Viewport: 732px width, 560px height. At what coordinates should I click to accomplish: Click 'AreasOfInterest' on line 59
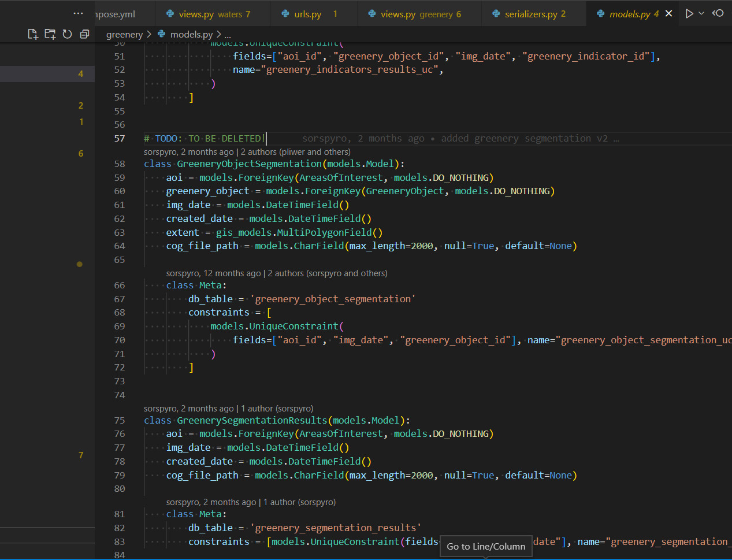tap(341, 177)
